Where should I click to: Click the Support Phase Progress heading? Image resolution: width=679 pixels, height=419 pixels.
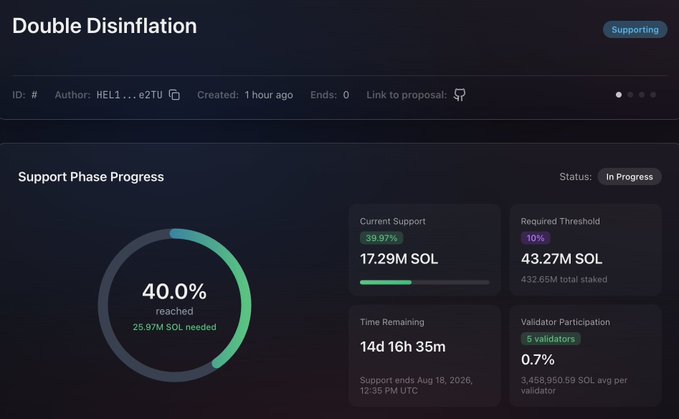91,177
